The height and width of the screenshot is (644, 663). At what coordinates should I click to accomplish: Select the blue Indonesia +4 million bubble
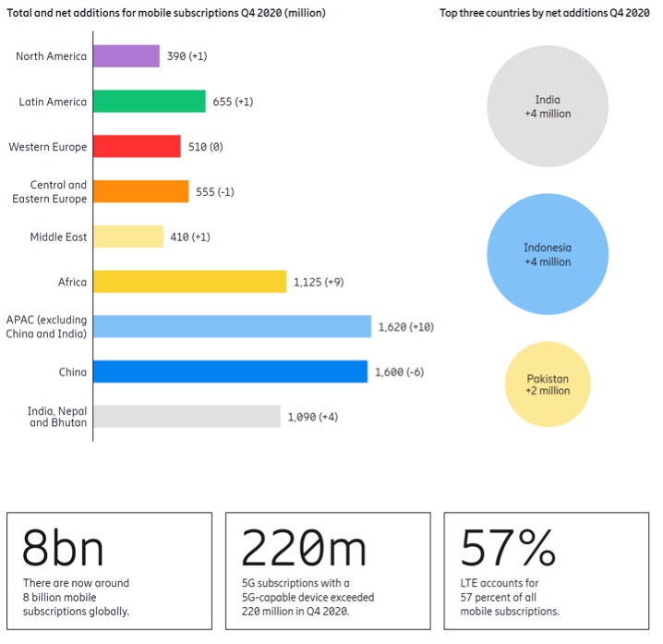point(548,254)
